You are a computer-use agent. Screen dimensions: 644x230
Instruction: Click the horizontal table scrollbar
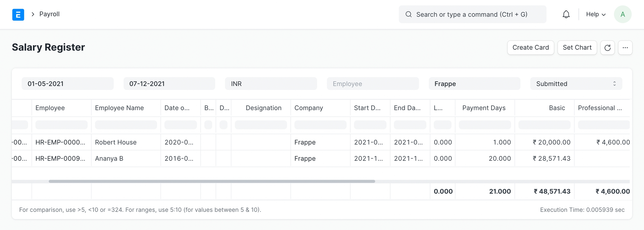pyautogui.click(x=212, y=181)
